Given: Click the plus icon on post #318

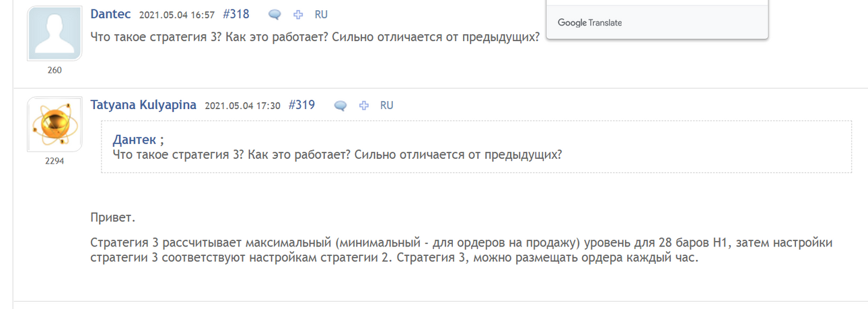Looking at the screenshot, I should pyautogui.click(x=298, y=15).
